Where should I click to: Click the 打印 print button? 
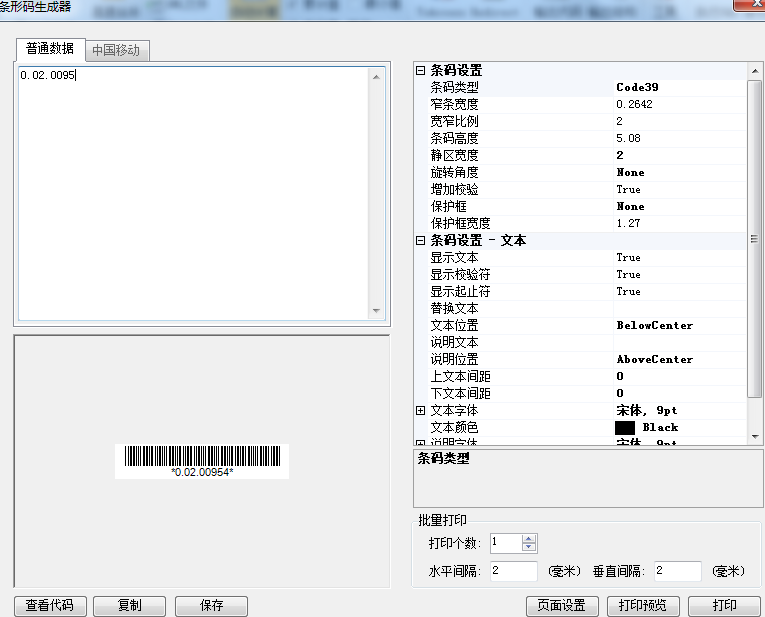click(x=724, y=606)
